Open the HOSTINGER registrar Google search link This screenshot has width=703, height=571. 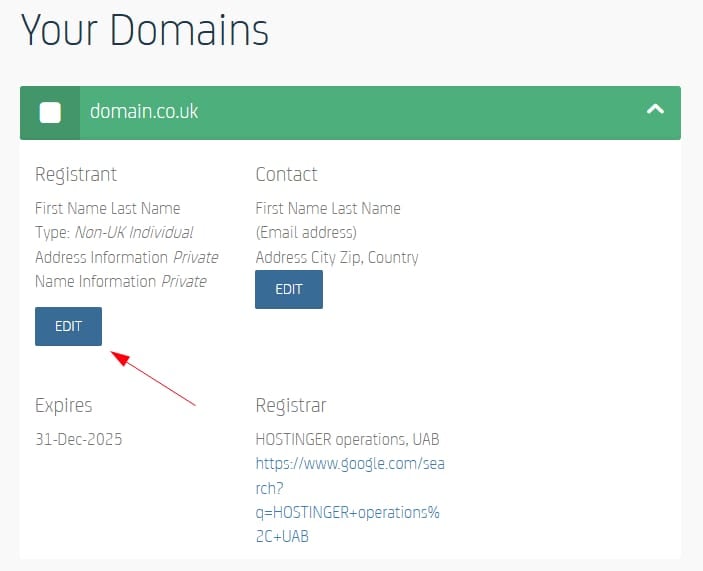pos(350,500)
